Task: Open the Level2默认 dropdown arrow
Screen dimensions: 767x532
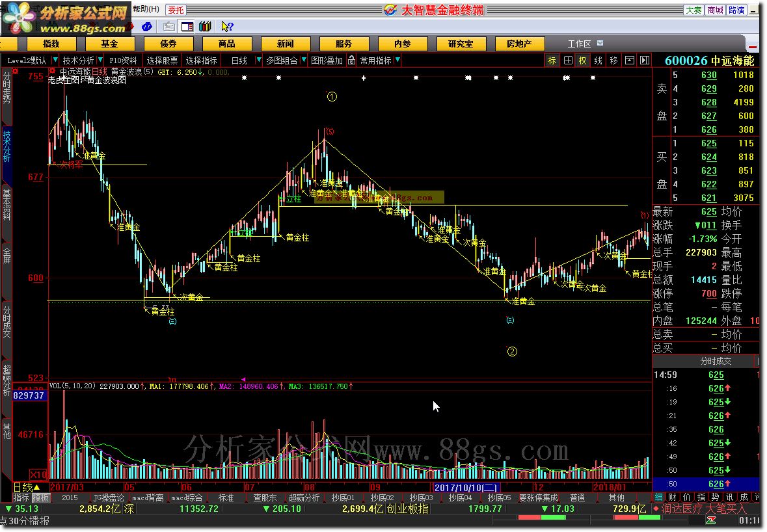Action: click(x=55, y=60)
